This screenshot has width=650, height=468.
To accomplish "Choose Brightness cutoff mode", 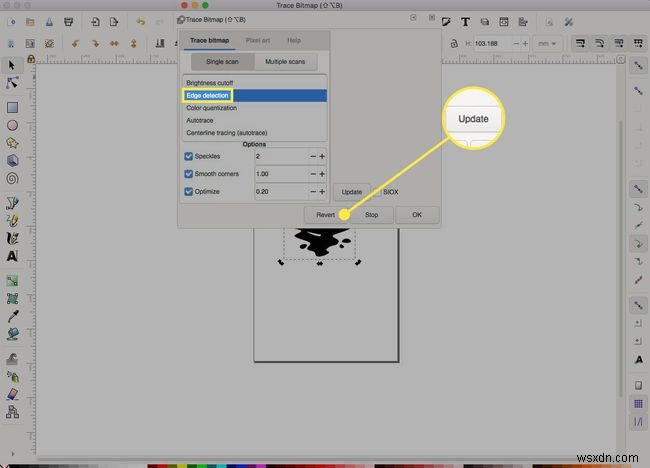I will [255, 83].
